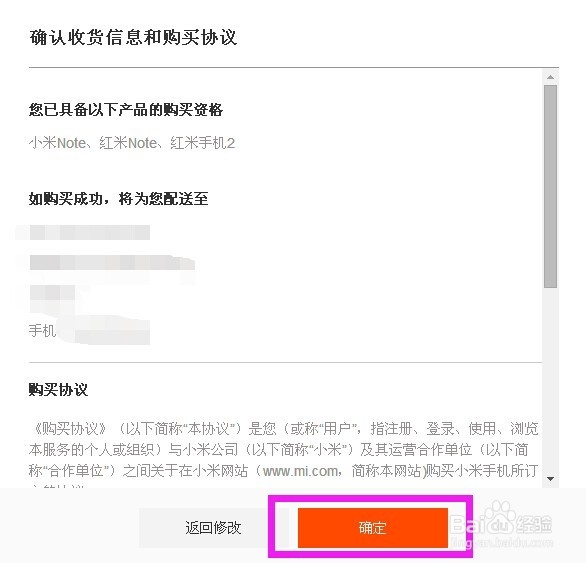Click the 《购买协议》 text opening the agreement paragraph
The width and height of the screenshot is (586, 563).
pyautogui.click(x=70, y=428)
